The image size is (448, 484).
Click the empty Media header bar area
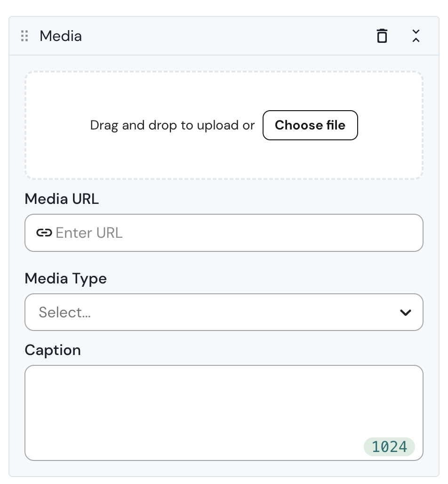pos(226,36)
